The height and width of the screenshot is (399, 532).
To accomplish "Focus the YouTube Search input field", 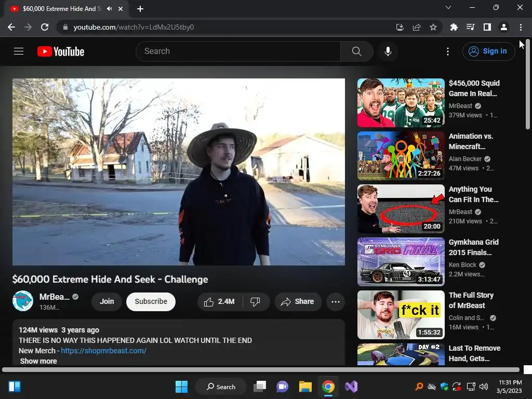I will 238,51.
